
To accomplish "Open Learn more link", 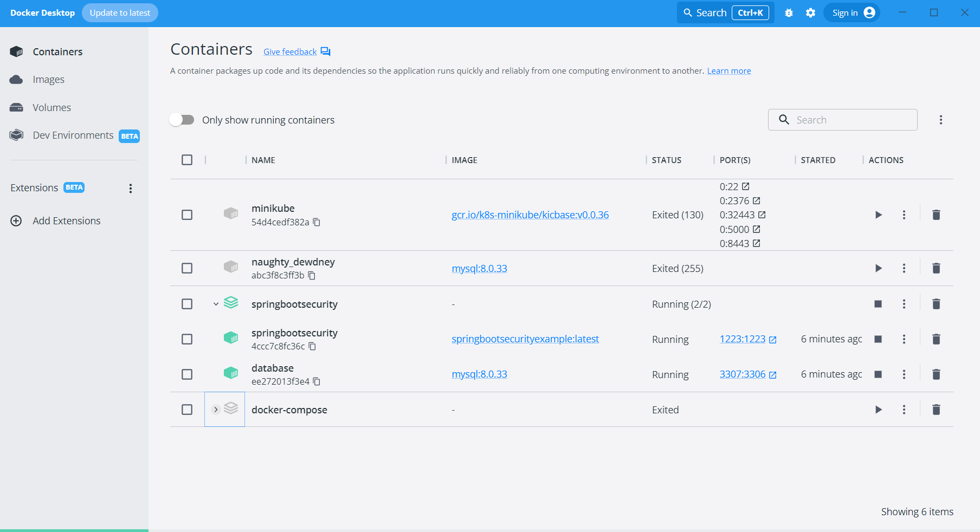I will pos(729,71).
